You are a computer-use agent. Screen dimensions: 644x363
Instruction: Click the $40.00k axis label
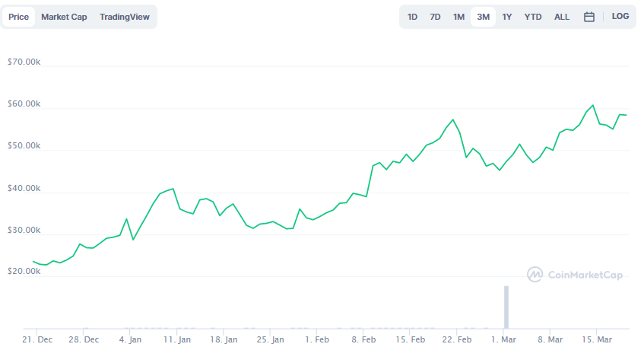coord(24,188)
